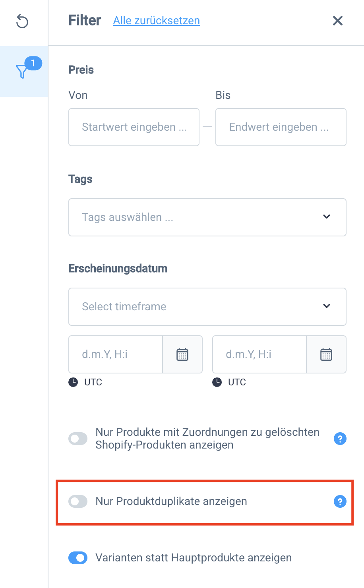This screenshot has width=364, height=588.
Task: Open calendar picker for start date
Action: [x=182, y=354]
